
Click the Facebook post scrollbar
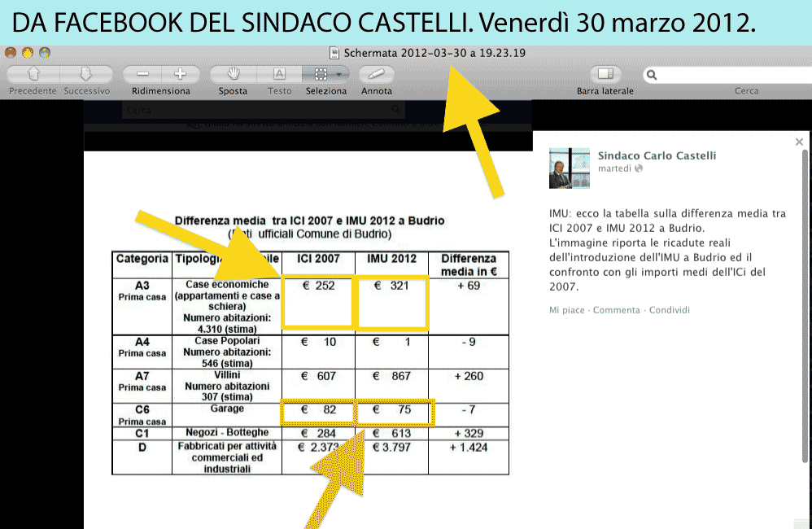(x=804, y=306)
